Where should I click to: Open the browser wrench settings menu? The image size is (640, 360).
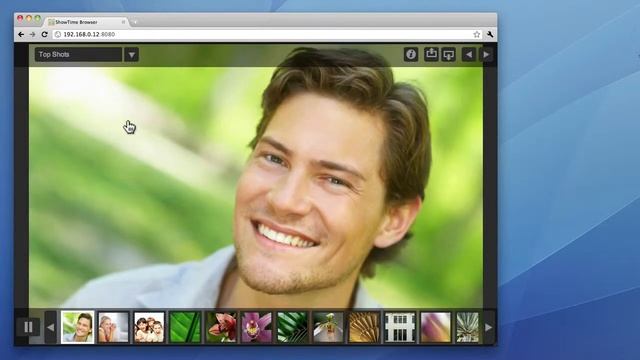click(490, 35)
